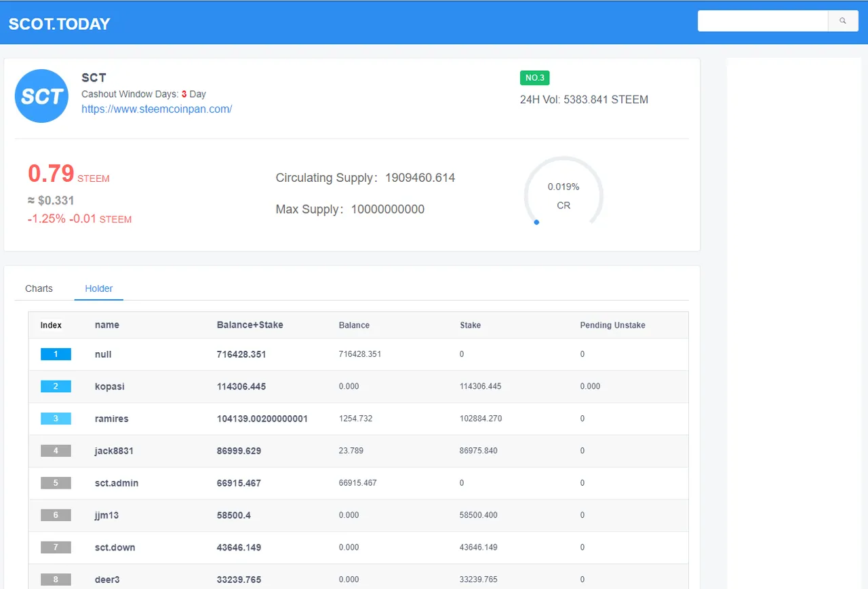
Task: Select holder name sct.admin
Action: (117, 483)
